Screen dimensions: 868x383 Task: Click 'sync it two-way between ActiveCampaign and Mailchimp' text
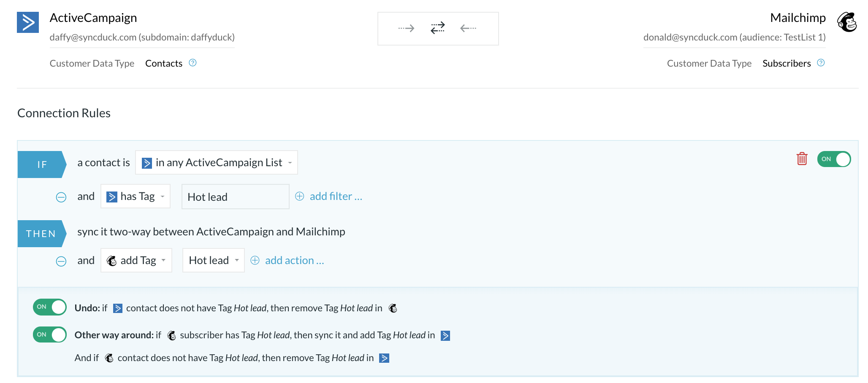pyautogui.click(x=211, y=232)
